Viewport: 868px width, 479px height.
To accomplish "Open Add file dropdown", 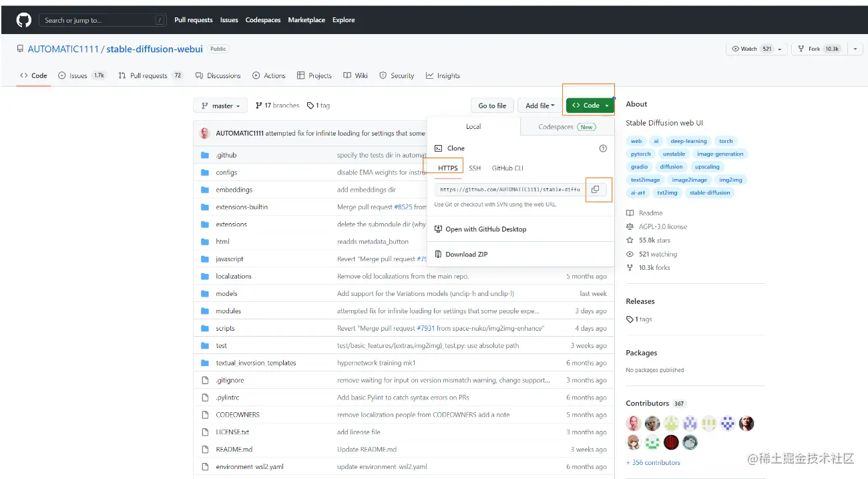I will [540, 106].
